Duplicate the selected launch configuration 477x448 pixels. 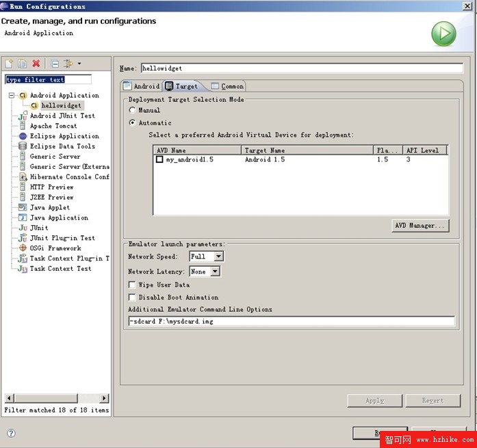click(22, 64)
